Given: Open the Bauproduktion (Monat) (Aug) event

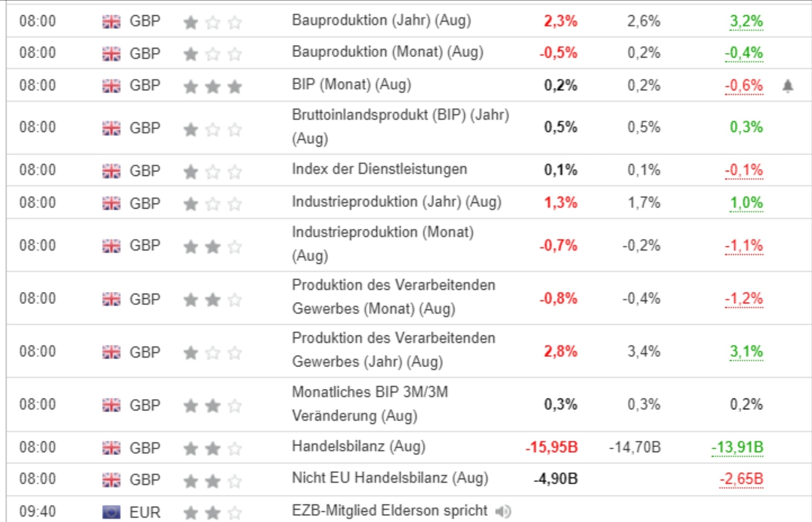Looking at the screenshot, I should 387,52.
